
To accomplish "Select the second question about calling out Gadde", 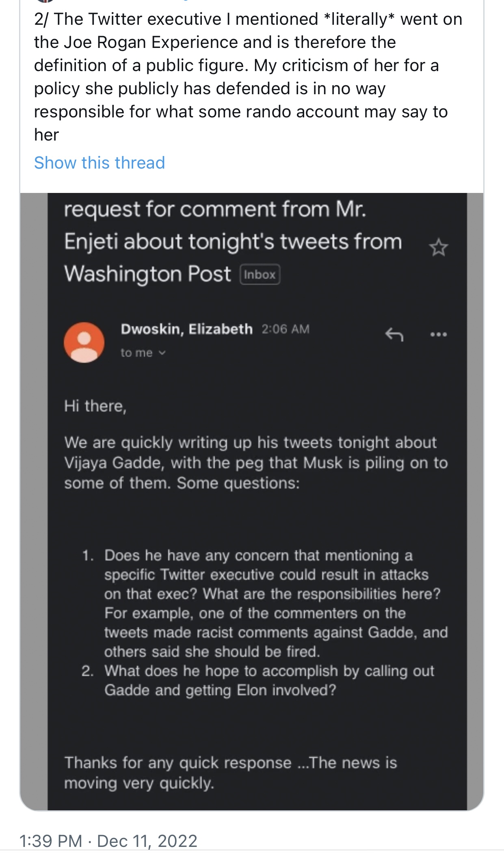I will coord(258,680).
